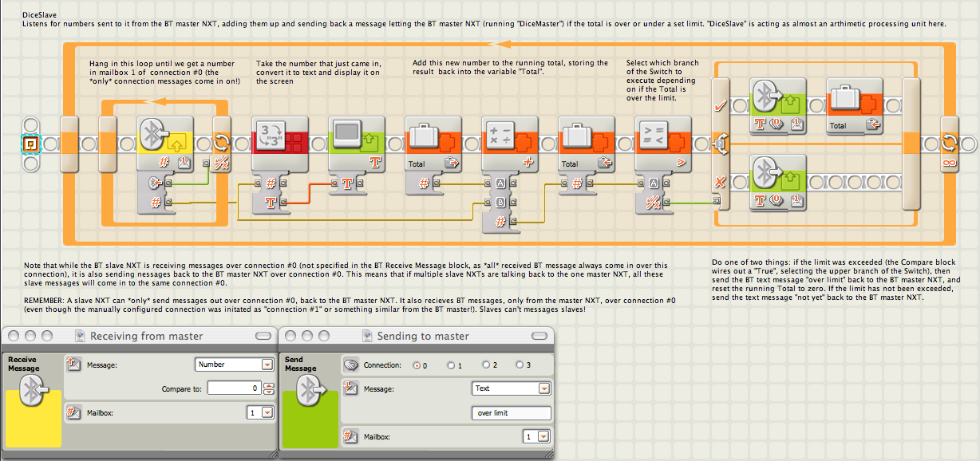980x461 pixels.
Task: Select the Total variable write block in Switch
Action: pos(855,106)
